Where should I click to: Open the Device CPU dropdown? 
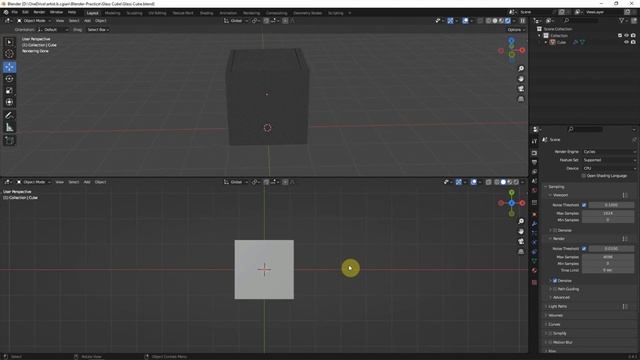(609, 168)
